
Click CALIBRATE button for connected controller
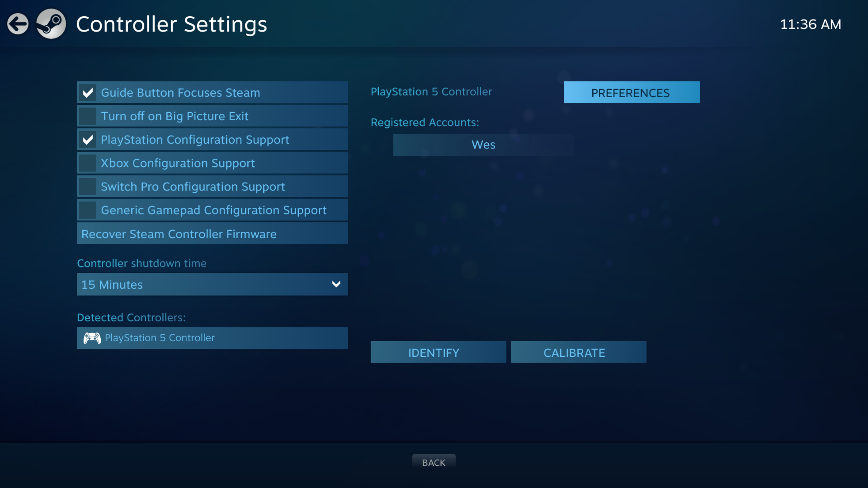pyautogui.click(x=574, y=352)
